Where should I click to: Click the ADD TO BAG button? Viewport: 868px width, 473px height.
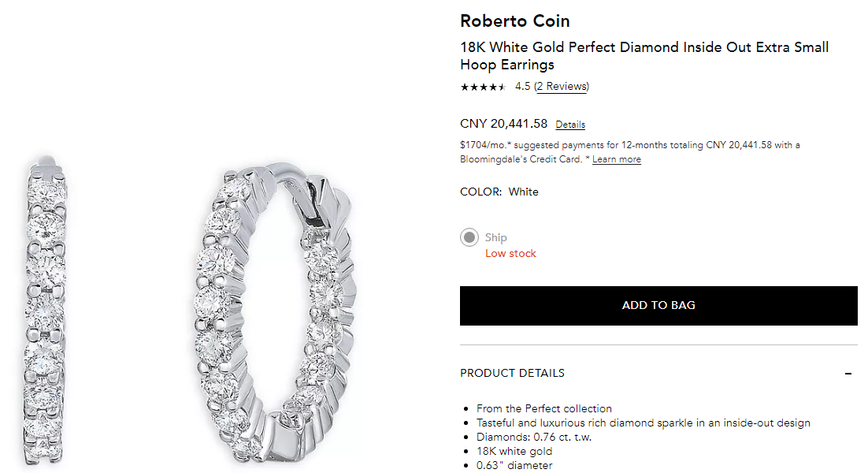[658, 306]
